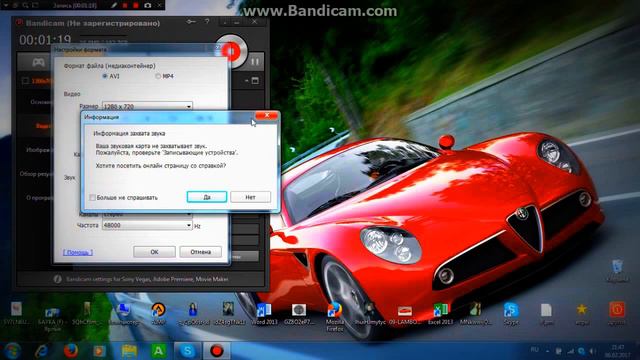The image size is (640, 360).
Task: Open the blank text document desktop icon
Action: pos(546,313)
